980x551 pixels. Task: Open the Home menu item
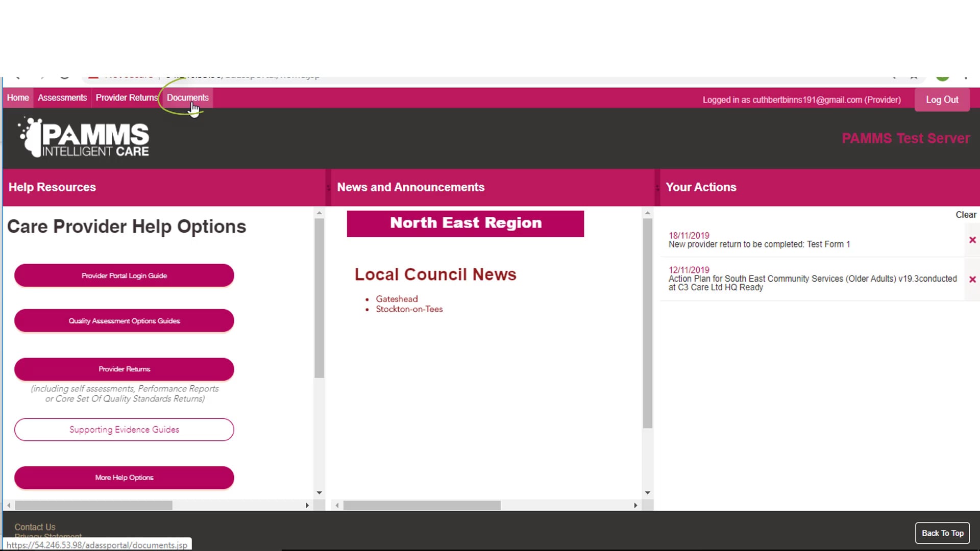coord(18,97)
